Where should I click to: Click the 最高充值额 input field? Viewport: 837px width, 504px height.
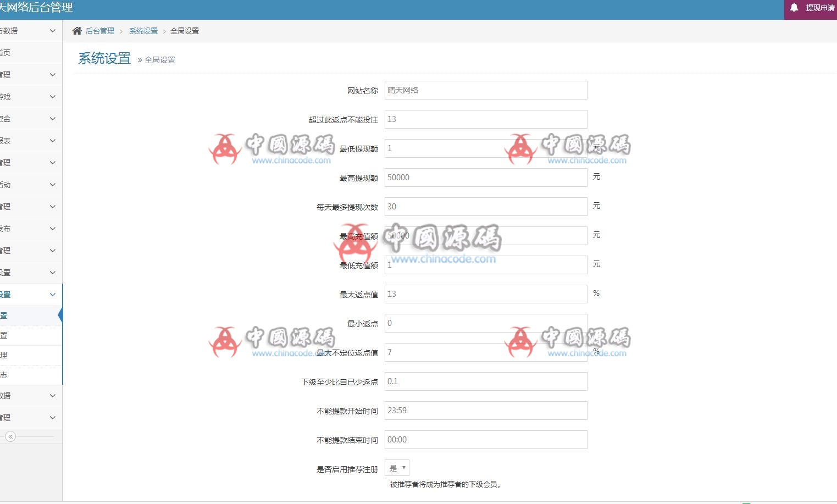pyautogui.click(x=486, y=236)
